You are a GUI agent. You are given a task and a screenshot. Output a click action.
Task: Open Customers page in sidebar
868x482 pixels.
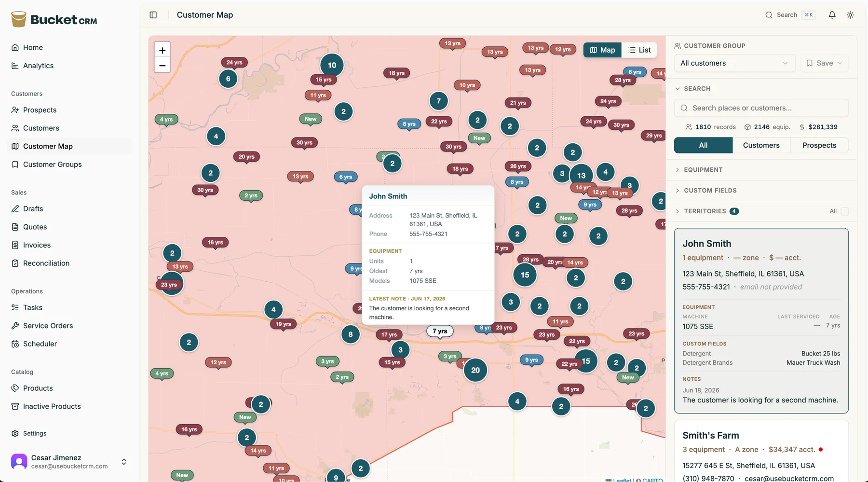(x=70, y=128)
